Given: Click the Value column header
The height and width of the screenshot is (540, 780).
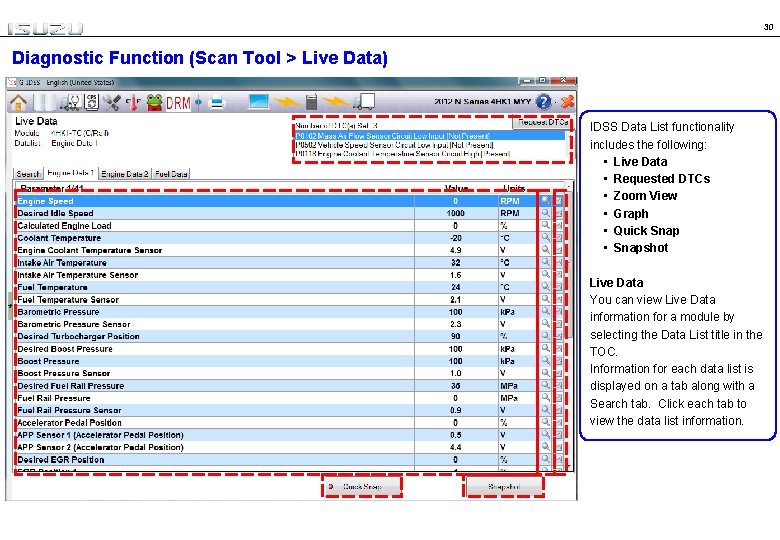Looking at the screenshot, I should coord(456,188).
